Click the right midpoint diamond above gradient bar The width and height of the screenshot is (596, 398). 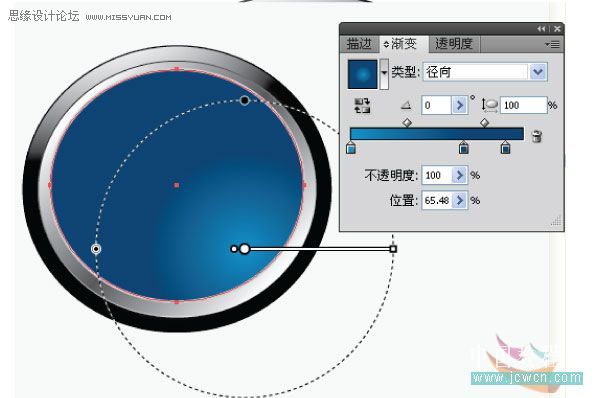tap(484, 123)
